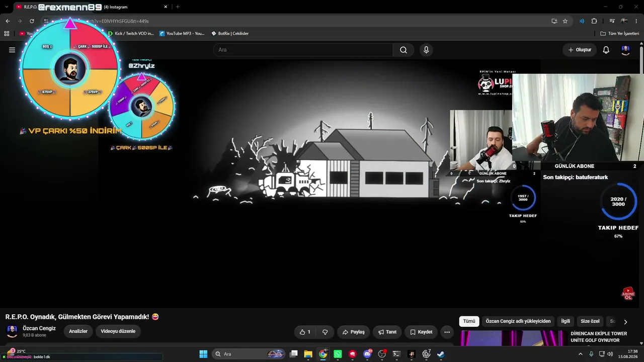Click the volume speaker icon in system tray

point(610,354)
